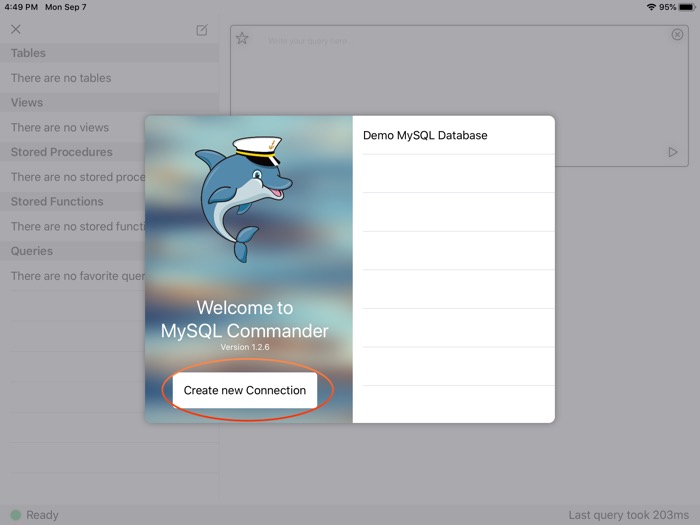Tap the battery indicator in the status bar
700x525 pixels.
[687, 7]
